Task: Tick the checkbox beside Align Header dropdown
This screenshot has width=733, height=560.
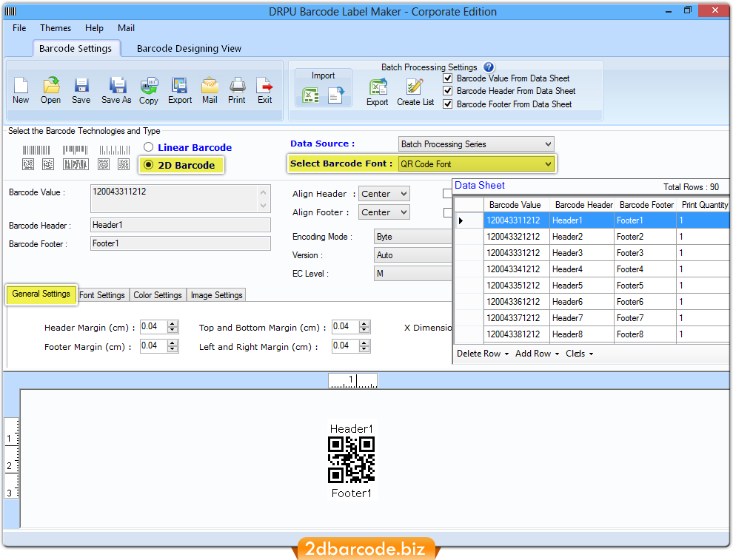Action: point(447,194)
